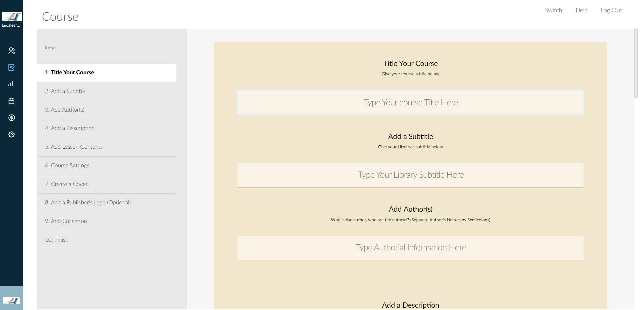Focus the course title input field
This screenshot has height=310, width=644.
[411, 103]
